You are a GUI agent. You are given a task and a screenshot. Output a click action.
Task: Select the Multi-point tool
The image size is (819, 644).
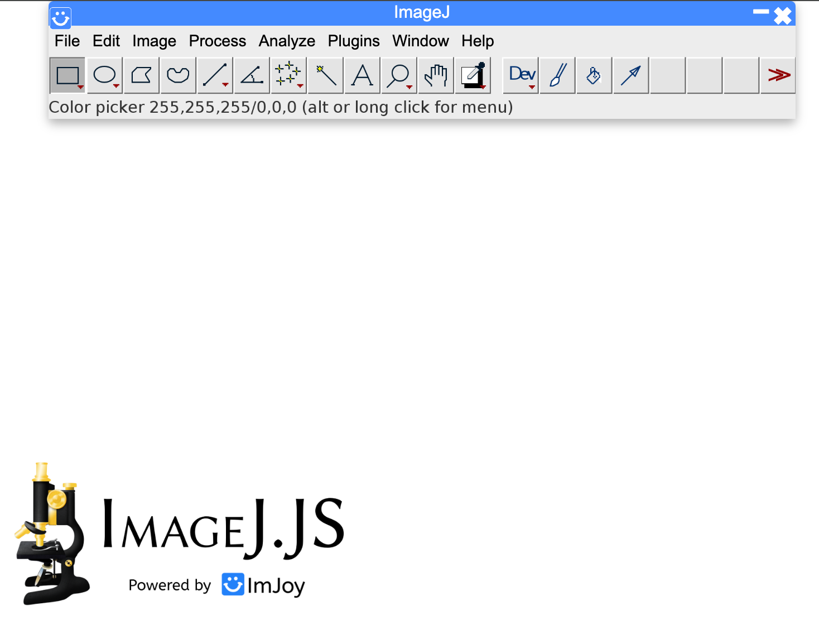coord(288,75)
